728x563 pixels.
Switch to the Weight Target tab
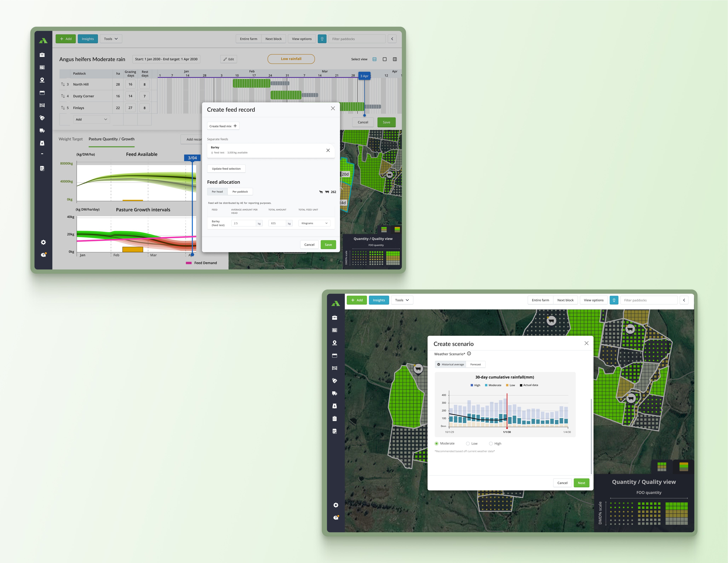pos(71,139)
